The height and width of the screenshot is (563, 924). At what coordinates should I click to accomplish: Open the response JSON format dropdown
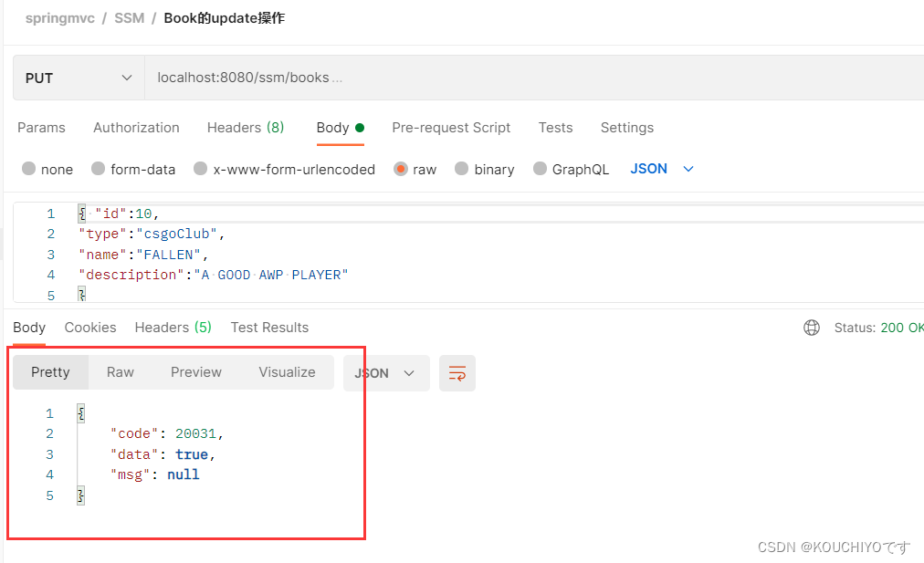click(386, 373)
